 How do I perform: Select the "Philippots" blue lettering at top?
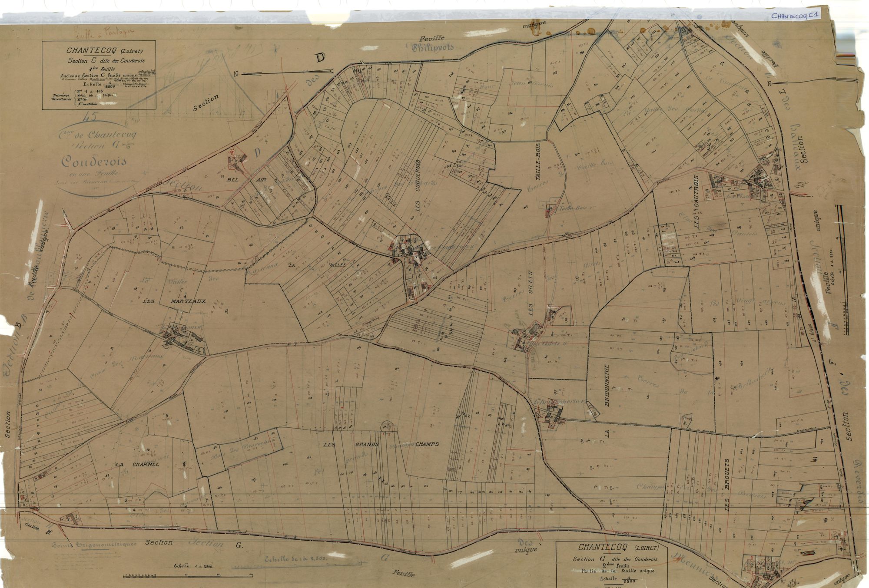pos(432,47)
